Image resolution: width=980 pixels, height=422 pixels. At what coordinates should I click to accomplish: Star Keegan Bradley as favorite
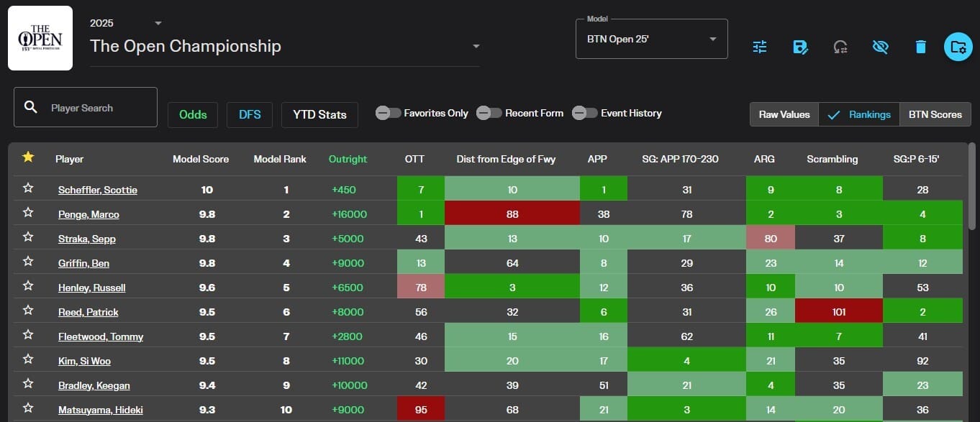[28, 384]
